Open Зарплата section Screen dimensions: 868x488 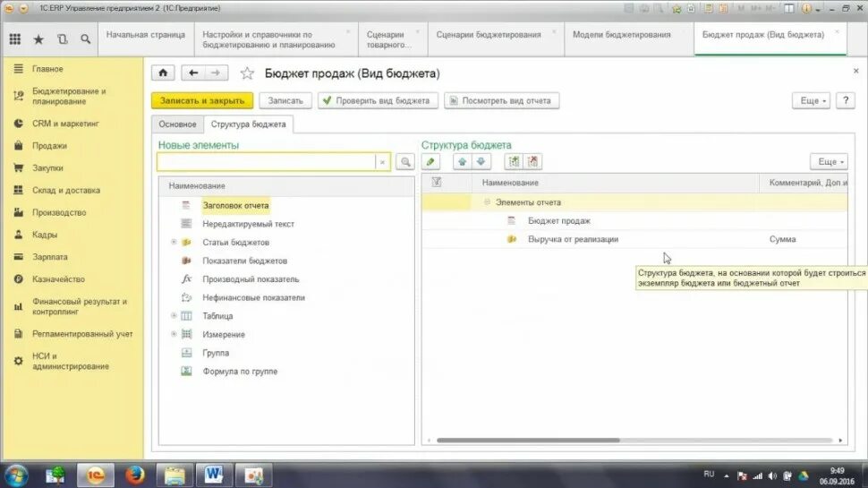coord(50,256)
